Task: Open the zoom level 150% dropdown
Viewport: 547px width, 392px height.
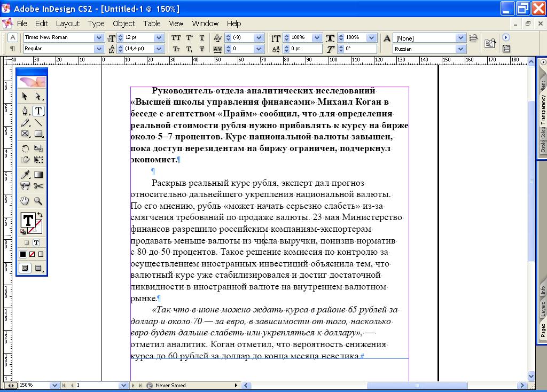Action: coord(54,386)
